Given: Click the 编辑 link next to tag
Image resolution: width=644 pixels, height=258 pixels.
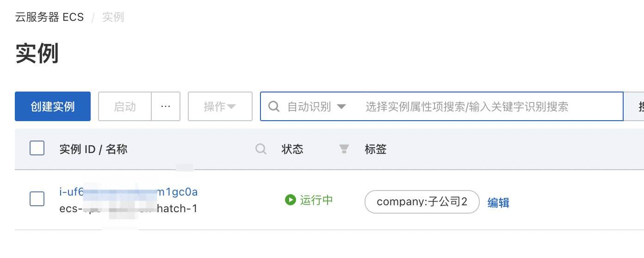Looking at the screenshot, I should tap(498, 203).
